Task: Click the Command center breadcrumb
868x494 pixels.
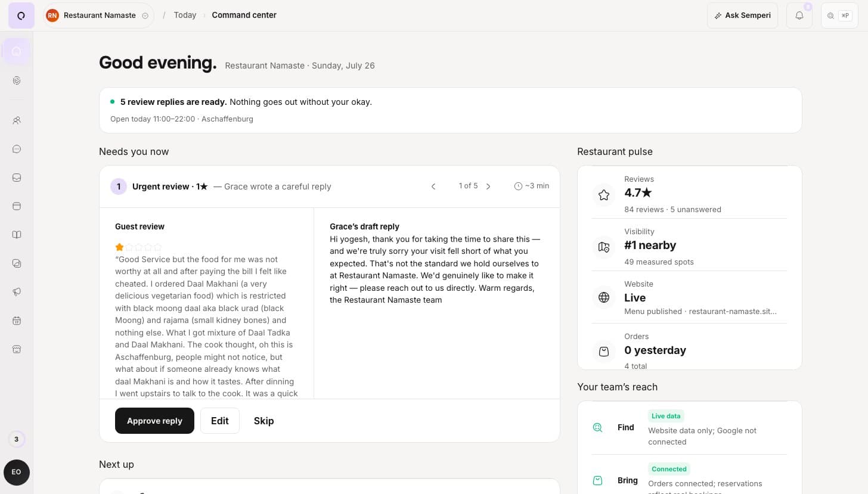Action: (244, 15)
